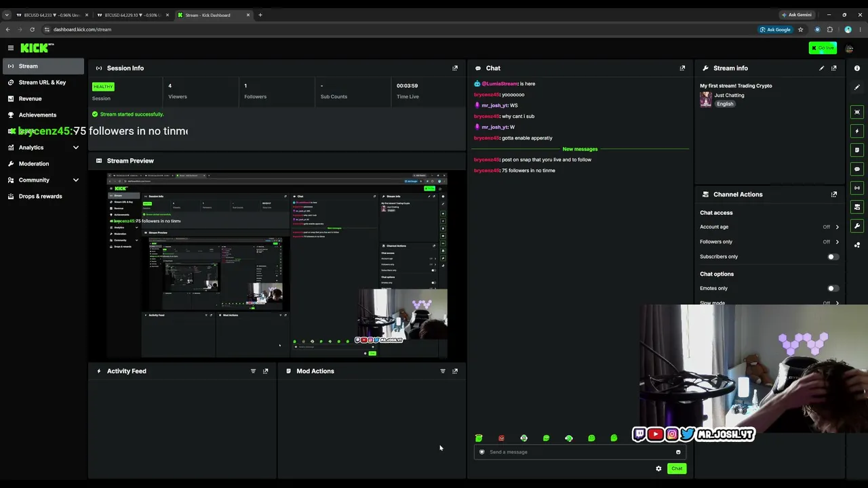Toggle Activity Feed lightning widget in rail
This screenshot has width=868, height=488.
[x=857, y=131]
